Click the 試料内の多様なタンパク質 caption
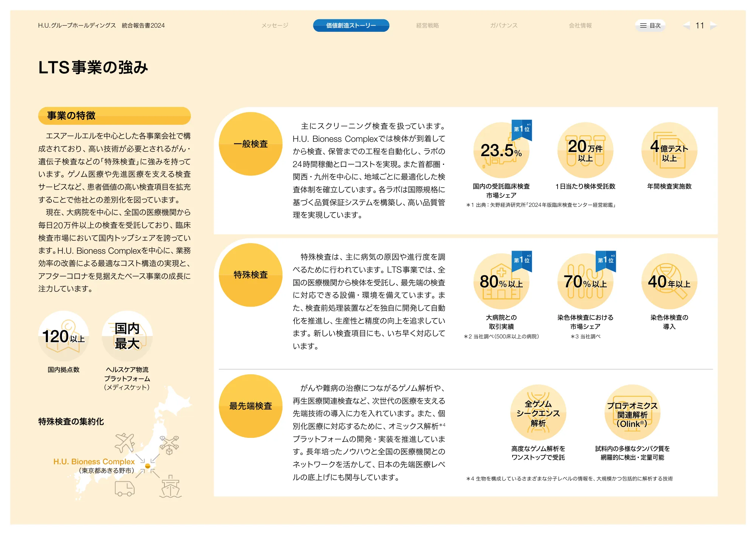Image resolution: width=756 pixels, height=535 pixels. tap(632, 453)
